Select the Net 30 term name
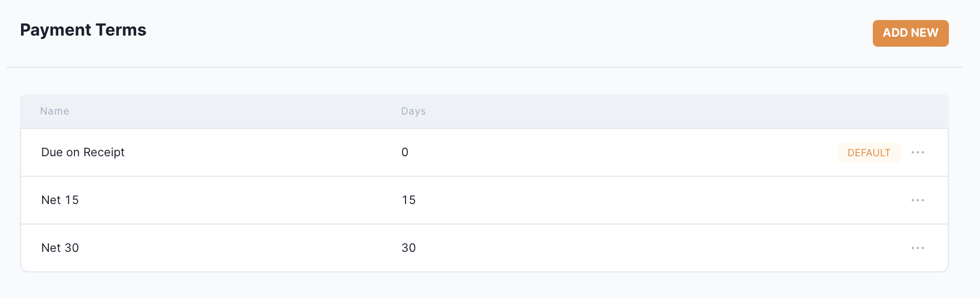Screen dimensions: 980x298 pyautogui.click(x=60, y=248)
